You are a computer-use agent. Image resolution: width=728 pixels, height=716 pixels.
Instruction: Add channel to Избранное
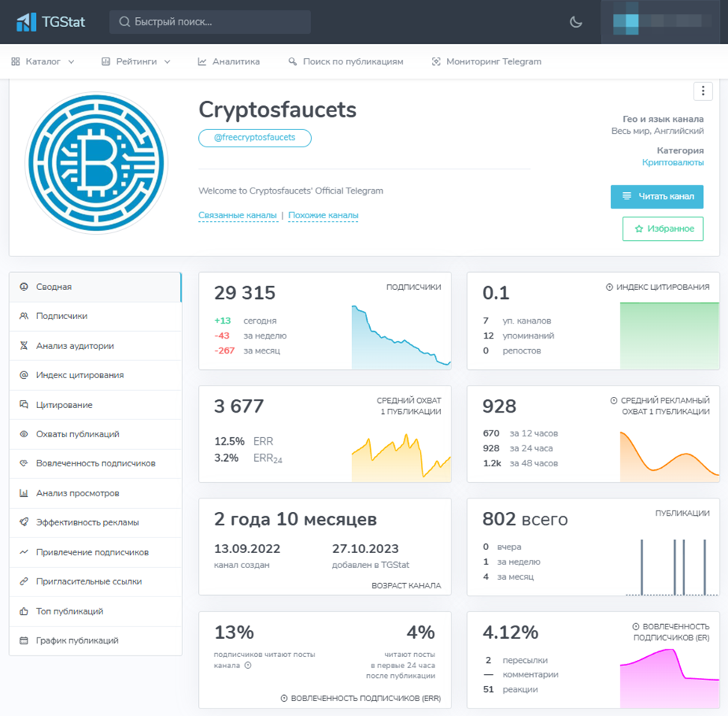(662, 229)
